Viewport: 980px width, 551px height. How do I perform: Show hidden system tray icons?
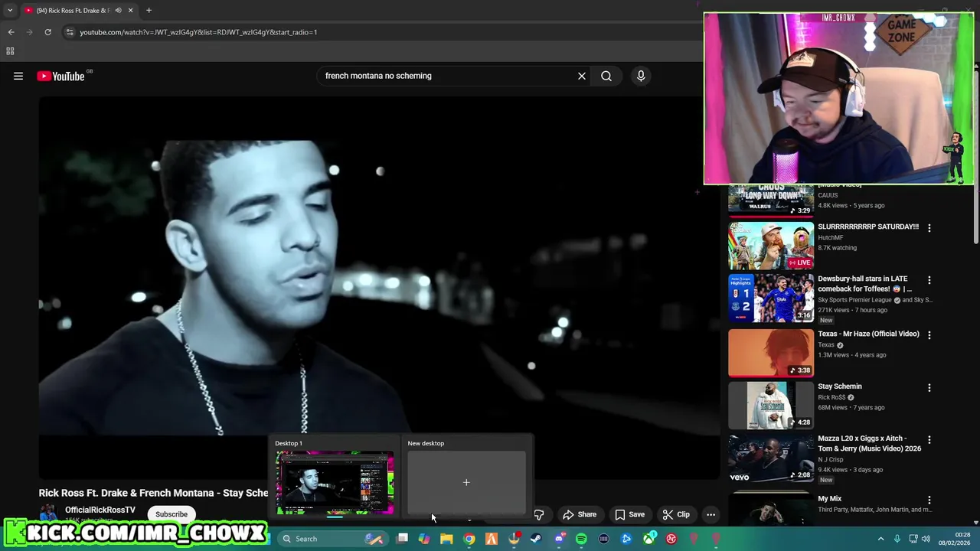point(880,539)
